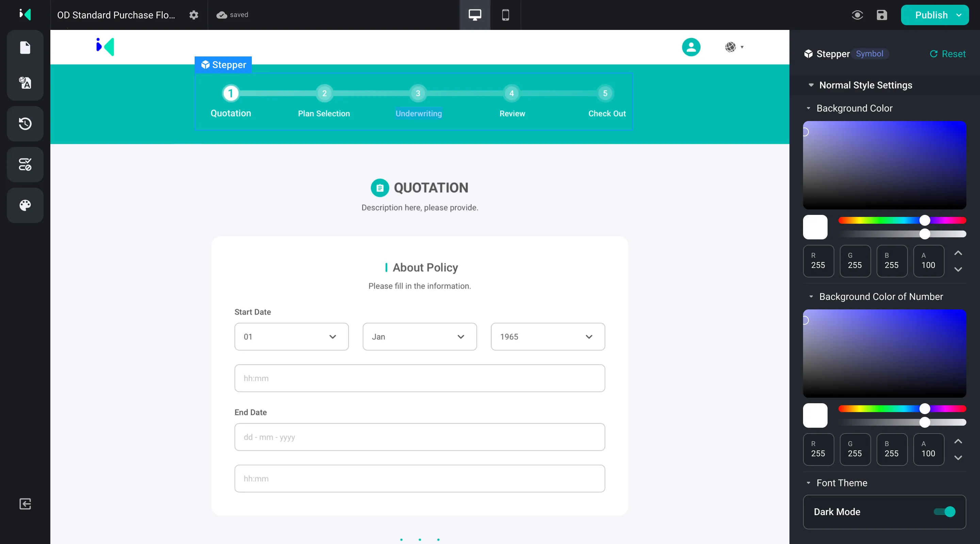
Task: Toggle preview with the eye icon
Action: (x=857, y=15)
